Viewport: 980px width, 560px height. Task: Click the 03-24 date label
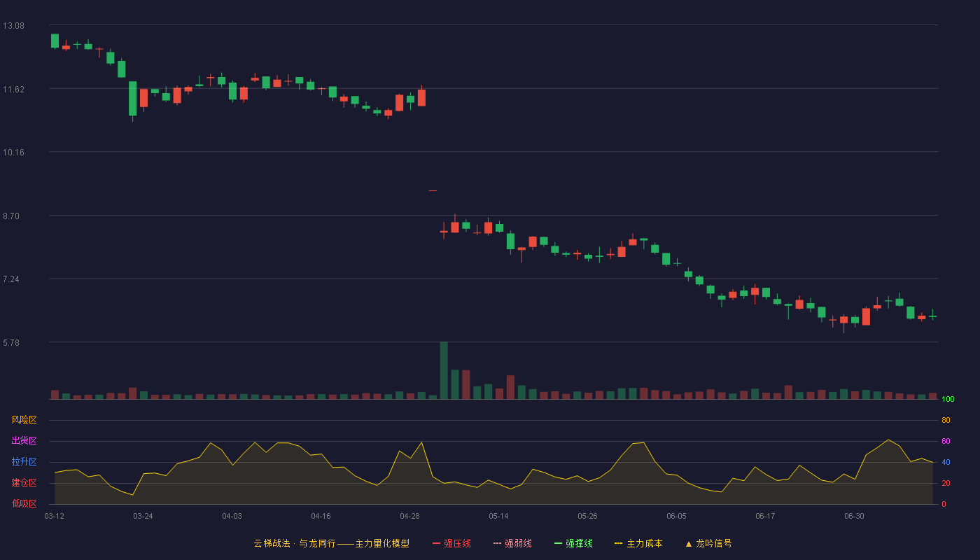click(x=143, y=516)
